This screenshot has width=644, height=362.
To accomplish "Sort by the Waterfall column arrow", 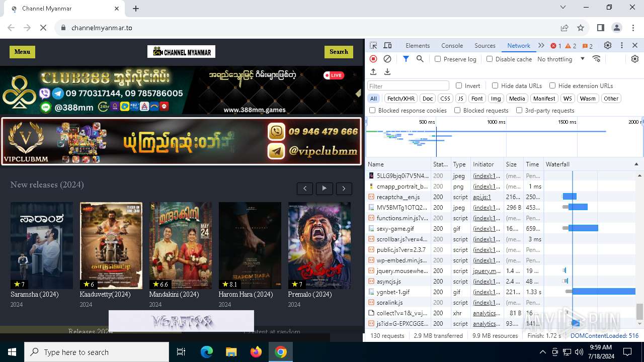I will 636,164.
